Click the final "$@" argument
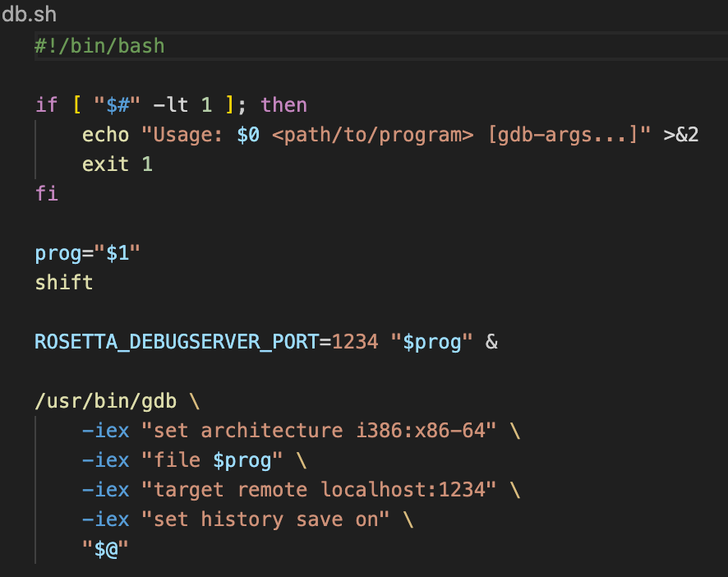728x577 pixels. pos(104,548)
